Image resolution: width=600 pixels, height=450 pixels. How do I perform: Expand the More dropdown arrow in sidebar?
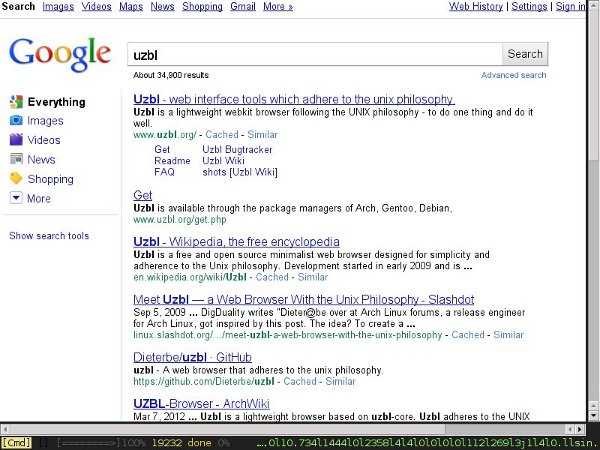[x=16, y=198]
